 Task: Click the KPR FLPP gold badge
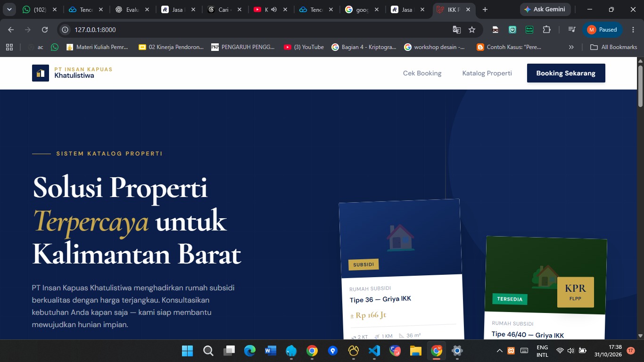click(x=575, y=292)
